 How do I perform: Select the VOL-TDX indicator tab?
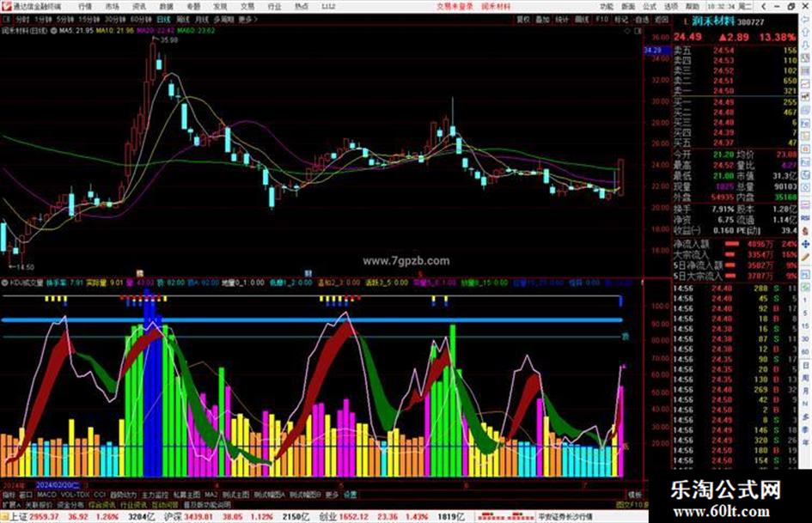[x=75, y=495]
